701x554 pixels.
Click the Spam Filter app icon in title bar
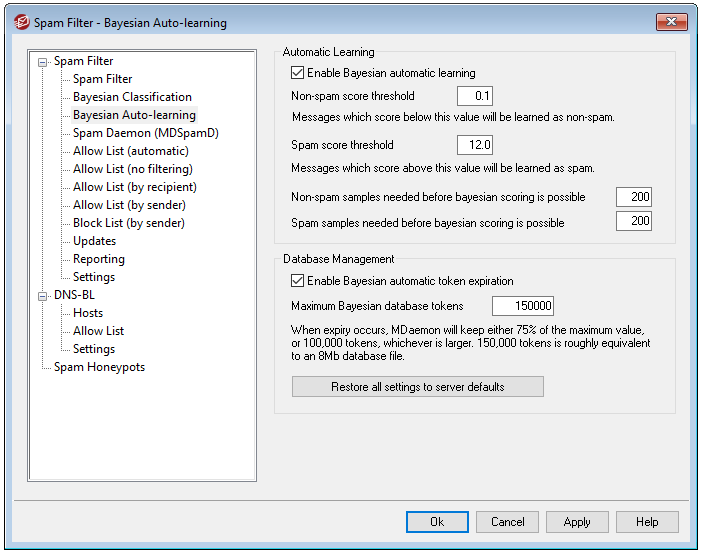[19, 23]
